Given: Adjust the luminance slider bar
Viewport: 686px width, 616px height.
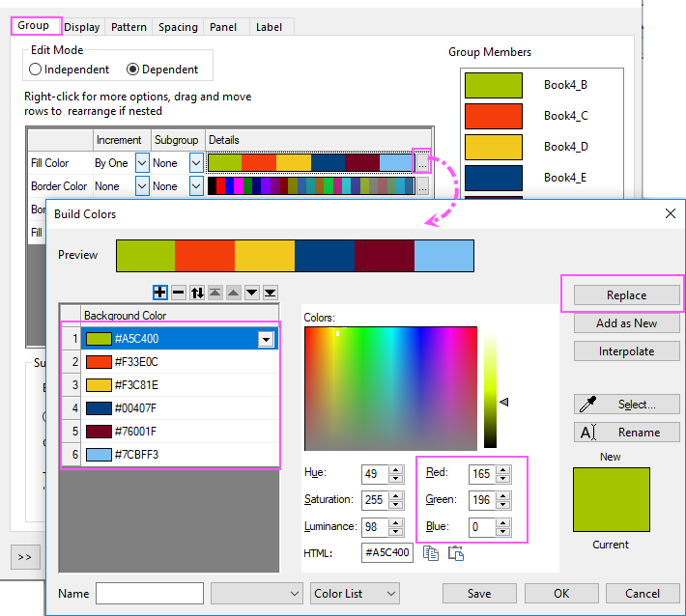Looking at the screenshot, I should point(490,391).
